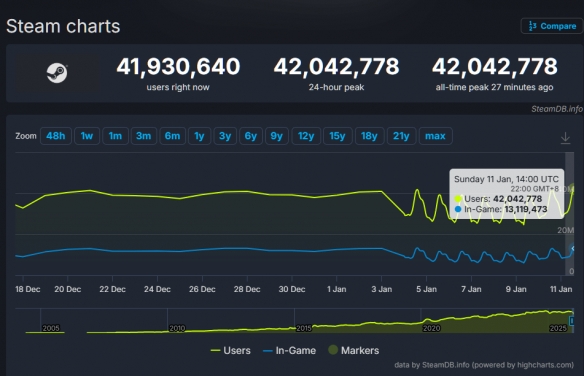Image resolution: width=584 pixels, height=376 pixels.
Task: Open the data by SteamDB.info highcharts link
Action: tap(484, 365)
